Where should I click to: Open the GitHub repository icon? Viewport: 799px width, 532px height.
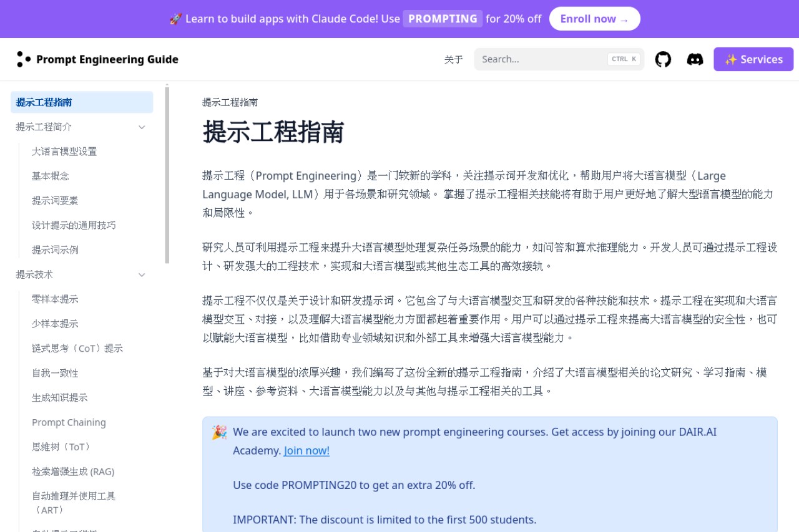663,59
